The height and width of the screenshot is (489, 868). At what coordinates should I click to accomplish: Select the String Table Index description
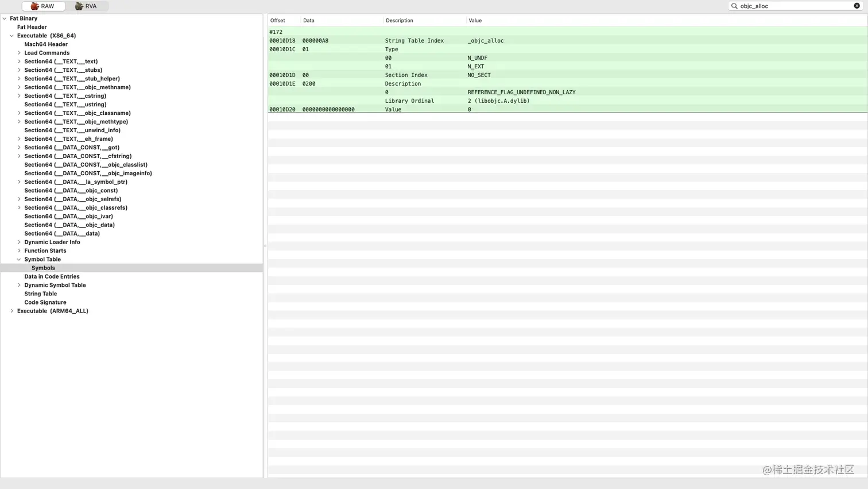point(414,41)
